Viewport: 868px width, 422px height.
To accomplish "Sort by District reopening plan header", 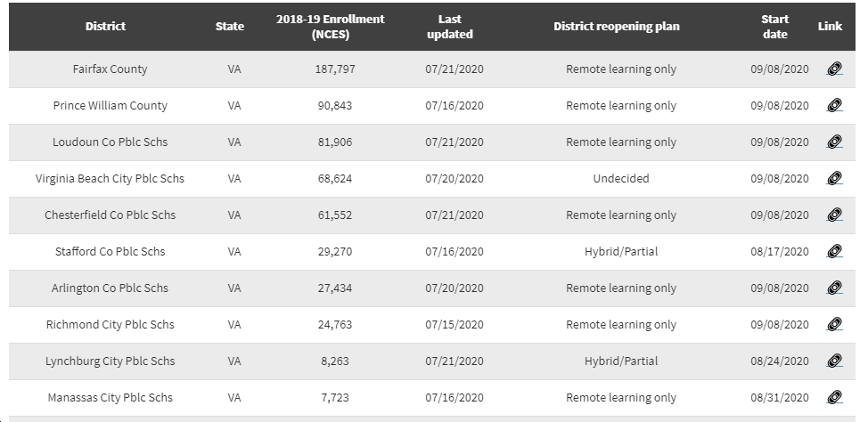I will click(x=617, y=27).
